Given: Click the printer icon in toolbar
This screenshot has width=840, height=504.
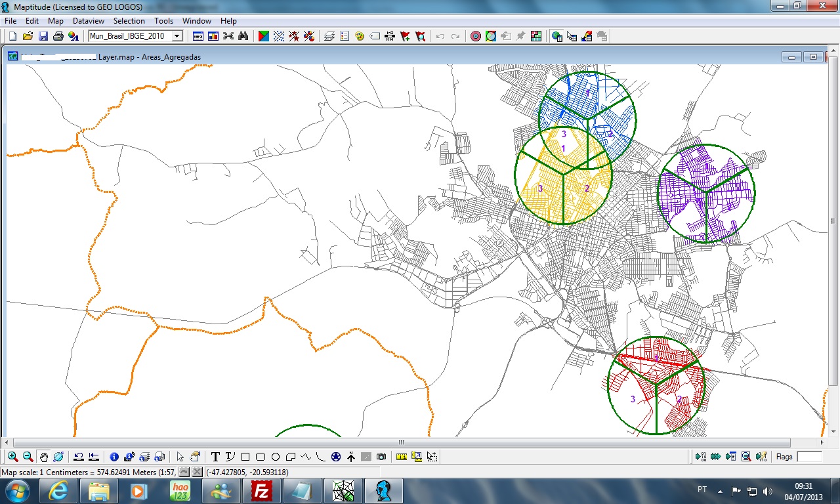Looking at the screenshot, I should point(58,36).
